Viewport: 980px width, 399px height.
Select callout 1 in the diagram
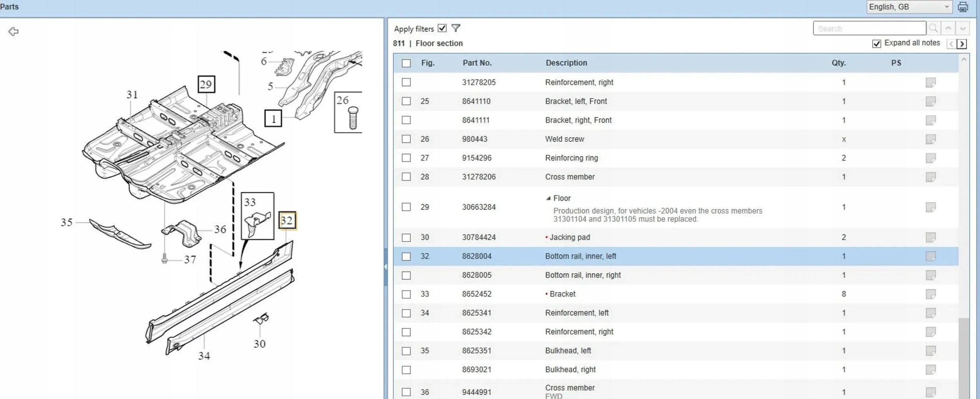point(273,118)
